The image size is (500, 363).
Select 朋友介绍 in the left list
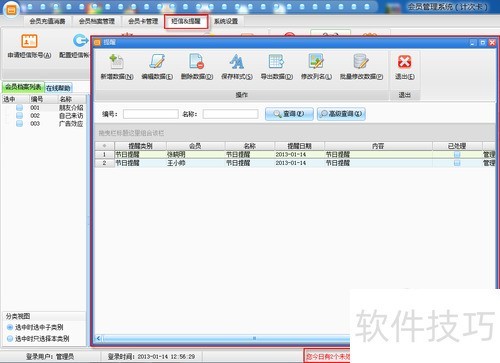click(71, 108)
